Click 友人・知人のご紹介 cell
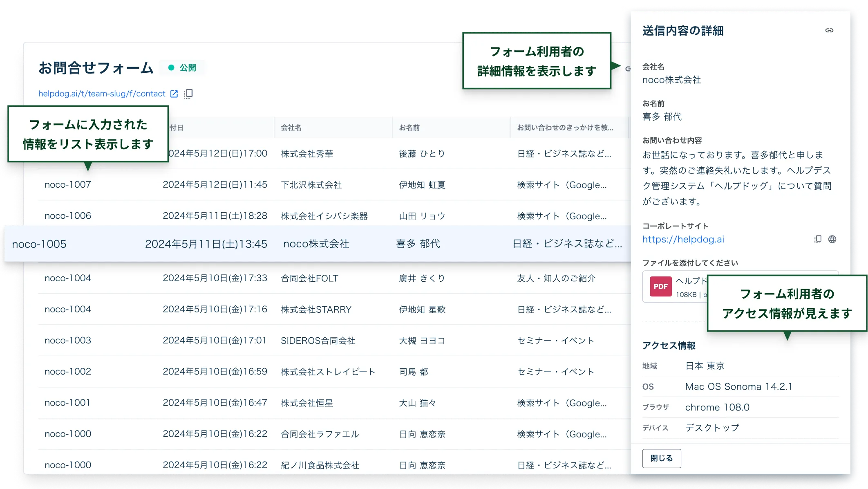This screenshot has width=868, height=489. pos(556,278)
